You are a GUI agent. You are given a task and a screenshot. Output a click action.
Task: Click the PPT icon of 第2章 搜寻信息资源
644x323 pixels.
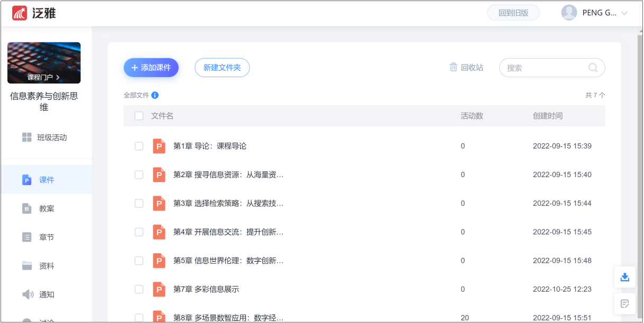(x=159, y=174)
